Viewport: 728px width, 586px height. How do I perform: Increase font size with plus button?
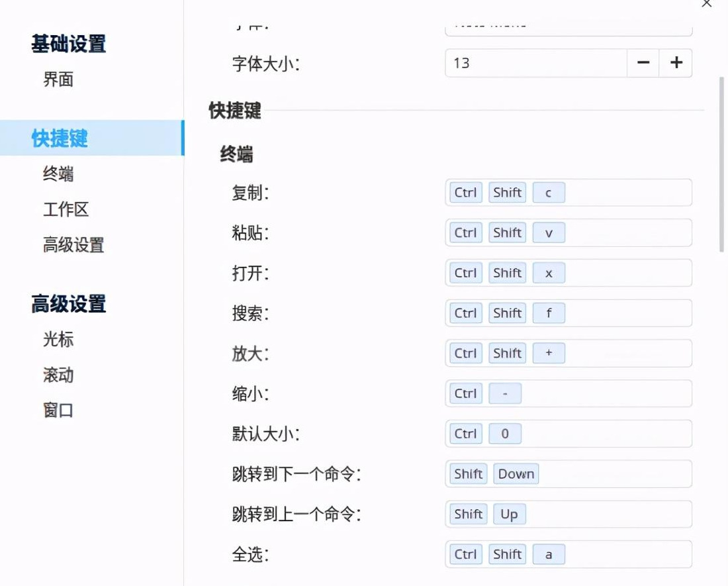click(x=676, y=63)
